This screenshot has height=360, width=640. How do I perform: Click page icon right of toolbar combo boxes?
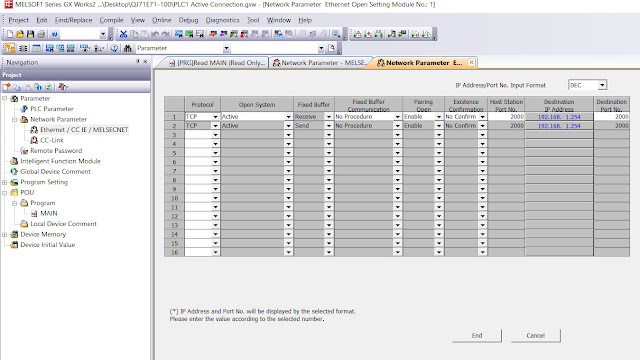tap(331, 48)
